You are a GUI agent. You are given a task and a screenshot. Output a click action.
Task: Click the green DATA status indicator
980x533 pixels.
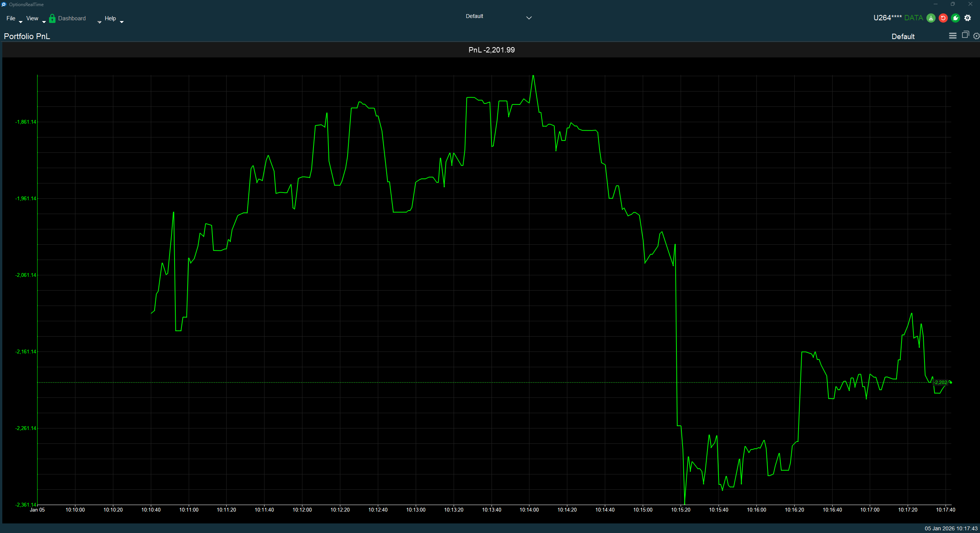pyautogui.click(x=913, y=18)
